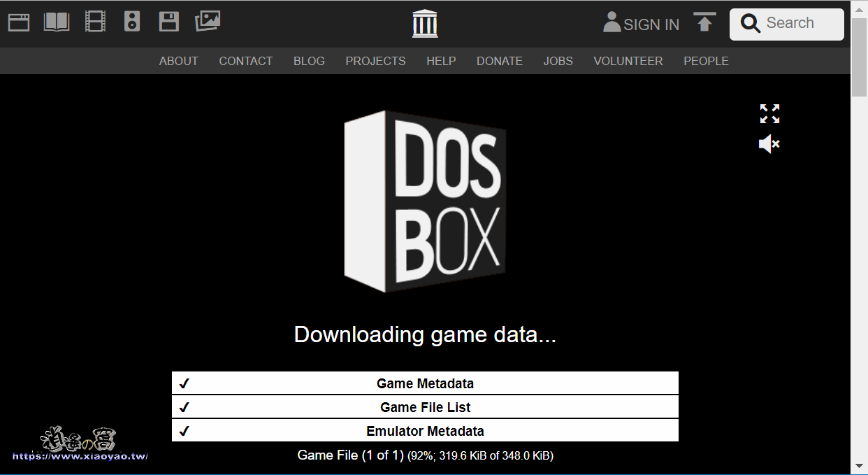
Task: Click the Game File download progress indicator
Action: coord(425,455)
